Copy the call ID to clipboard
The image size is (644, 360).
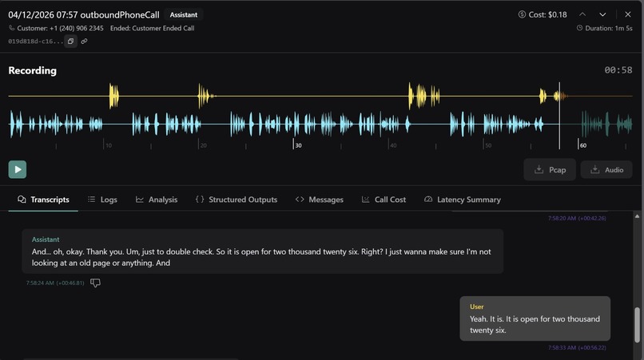point(70,41)
